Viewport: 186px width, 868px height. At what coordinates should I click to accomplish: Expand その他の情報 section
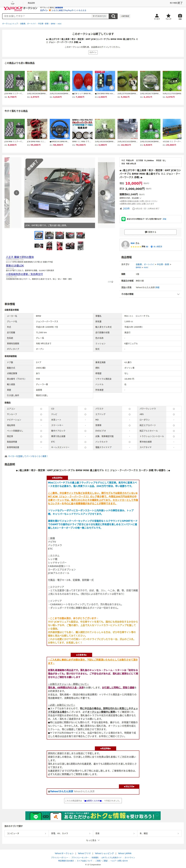[150, 294]
